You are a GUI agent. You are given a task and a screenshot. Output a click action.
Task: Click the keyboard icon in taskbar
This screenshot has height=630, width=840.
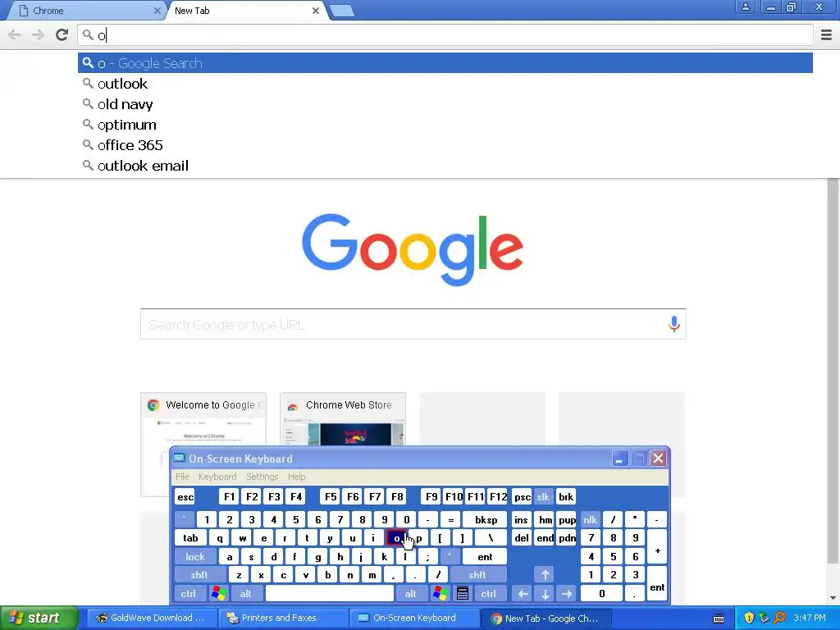(x=719, y=619)
